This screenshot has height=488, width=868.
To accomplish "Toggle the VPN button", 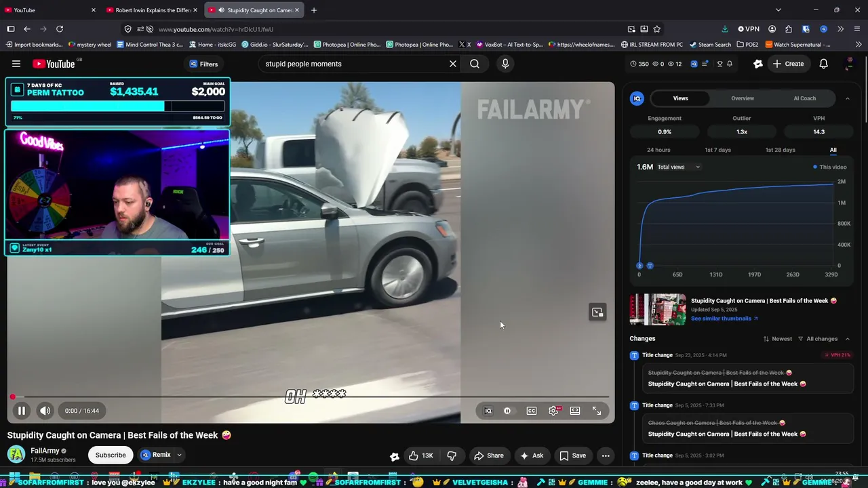I will [749, 29].
